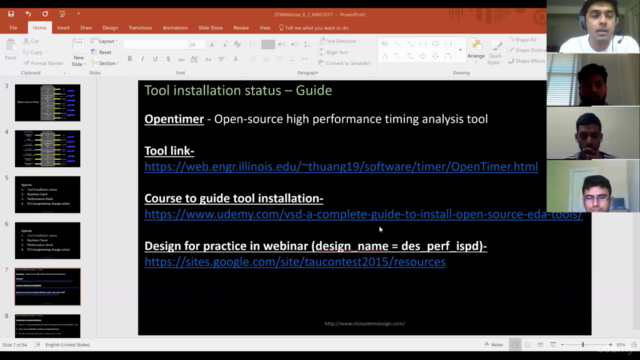This screenshot has height=360, width=640.
Task: Insert a New Slide
Action: tap(78, 52)
